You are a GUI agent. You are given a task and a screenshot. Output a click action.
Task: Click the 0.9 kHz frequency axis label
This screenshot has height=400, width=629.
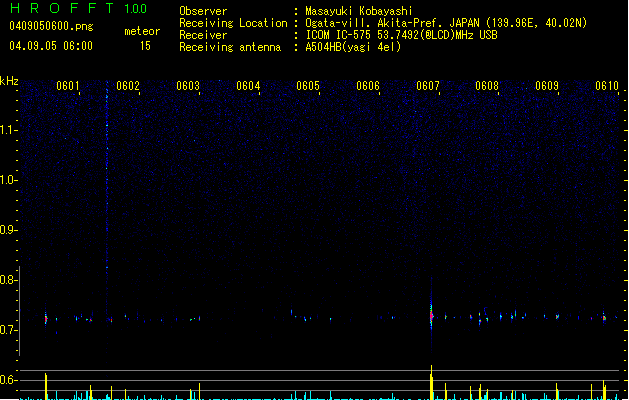pyautogui.click(x=8, y=230)
